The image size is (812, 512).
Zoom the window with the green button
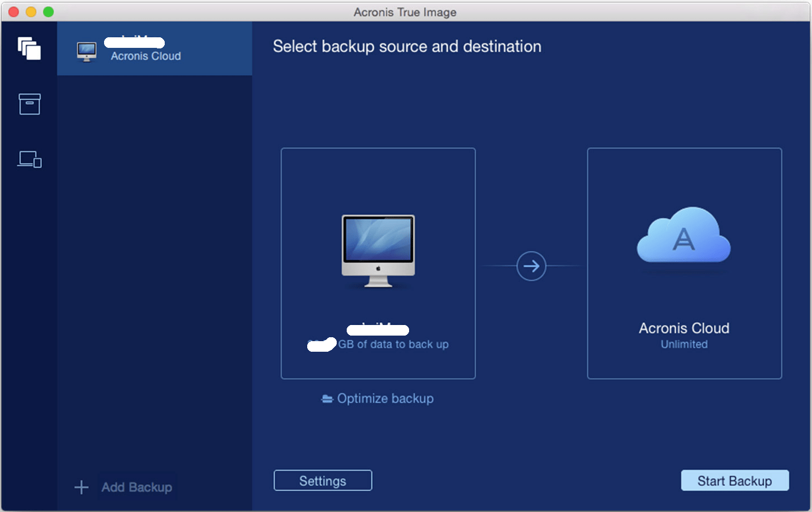pyautogui.click(x=48, y=12)
